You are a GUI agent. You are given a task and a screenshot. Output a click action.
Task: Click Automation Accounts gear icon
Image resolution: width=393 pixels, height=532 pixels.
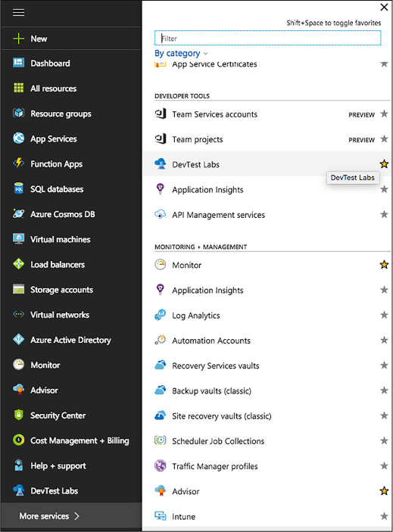pos(161,340)
